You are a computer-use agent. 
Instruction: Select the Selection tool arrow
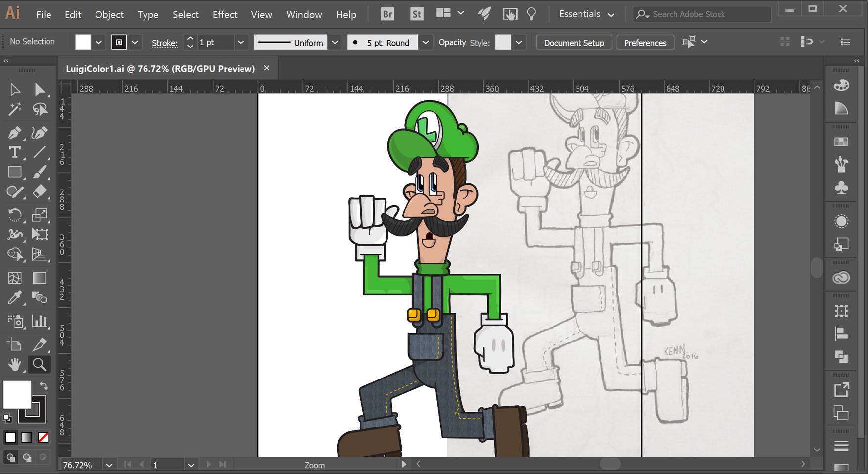tap(15, 90)
